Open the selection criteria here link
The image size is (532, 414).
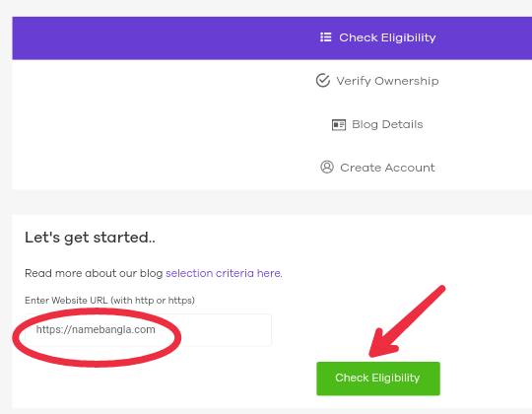pyautogui.click(x=224, y=273)
